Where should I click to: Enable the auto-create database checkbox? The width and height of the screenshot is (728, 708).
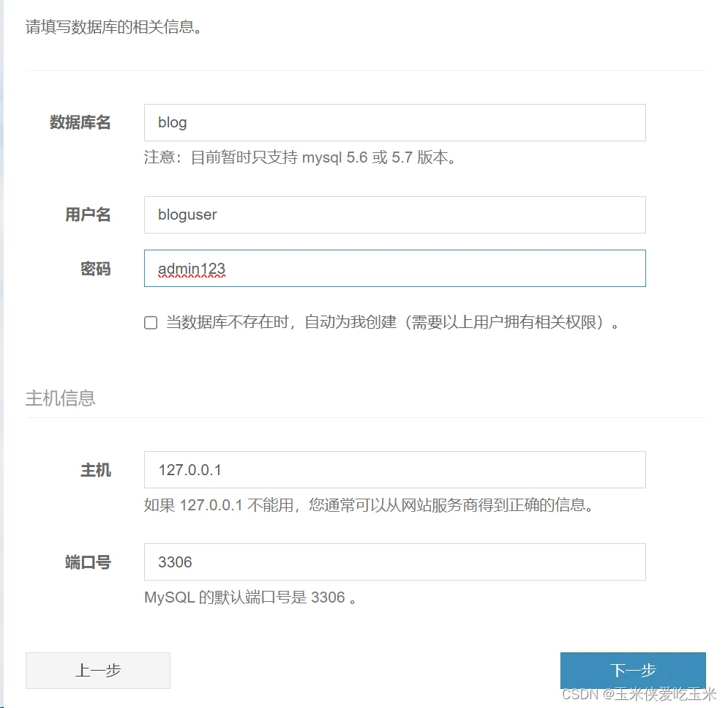[x=151, y=323]
